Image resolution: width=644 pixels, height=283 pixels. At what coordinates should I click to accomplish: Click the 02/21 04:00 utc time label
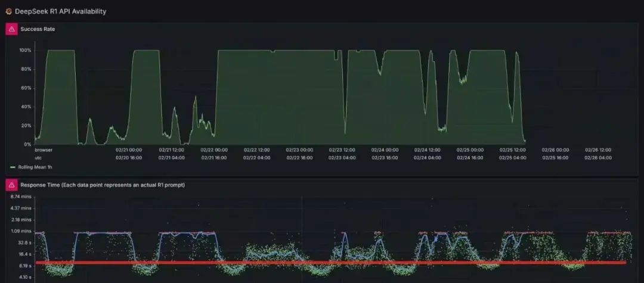pos(172,157)
